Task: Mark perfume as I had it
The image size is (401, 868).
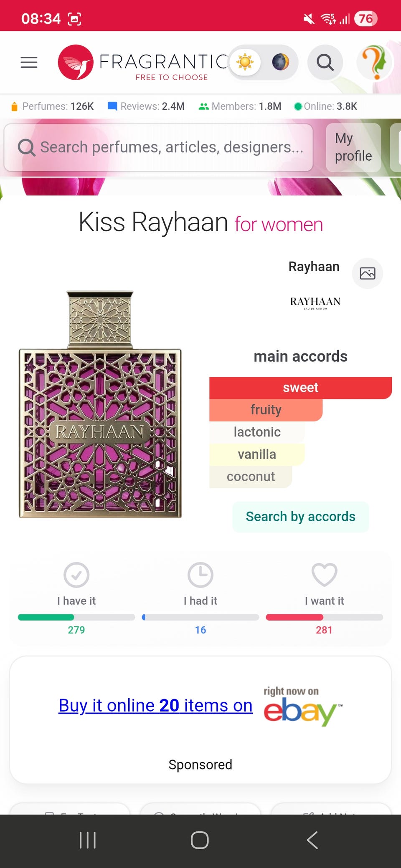Action: (x=200, y=575)
